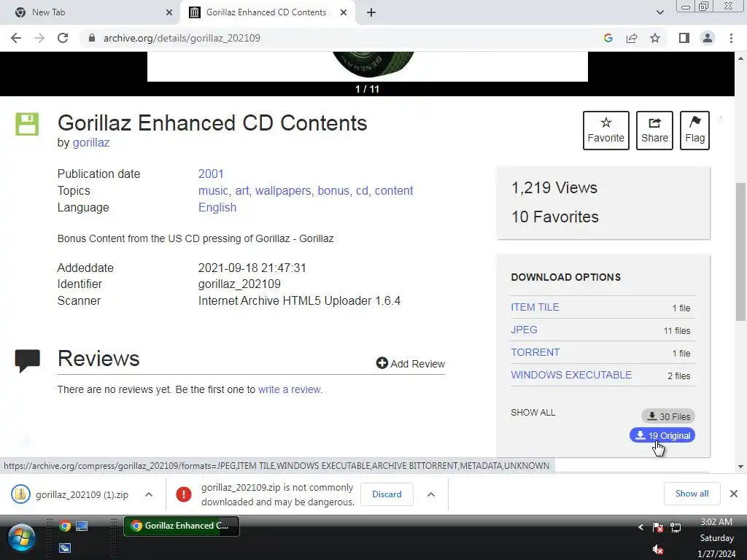Click the address bar URL
The width and height of the screenshot is (747, 560).
click(182, 38)
